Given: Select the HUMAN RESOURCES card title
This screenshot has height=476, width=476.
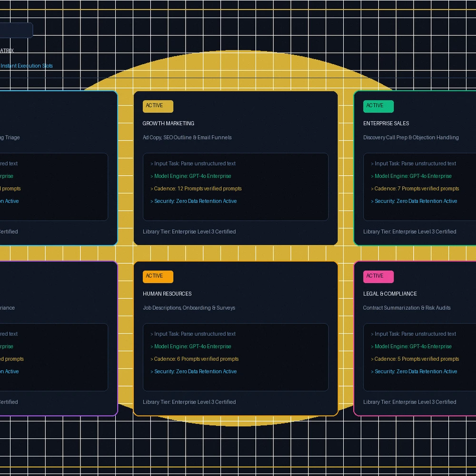Looking at the screenshot, I should coord(167,294).
